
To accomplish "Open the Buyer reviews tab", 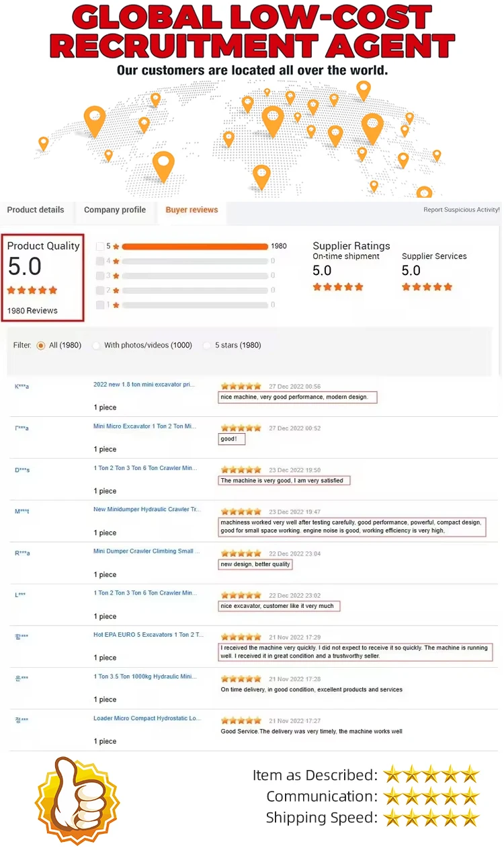I will [x=192, y=210].
